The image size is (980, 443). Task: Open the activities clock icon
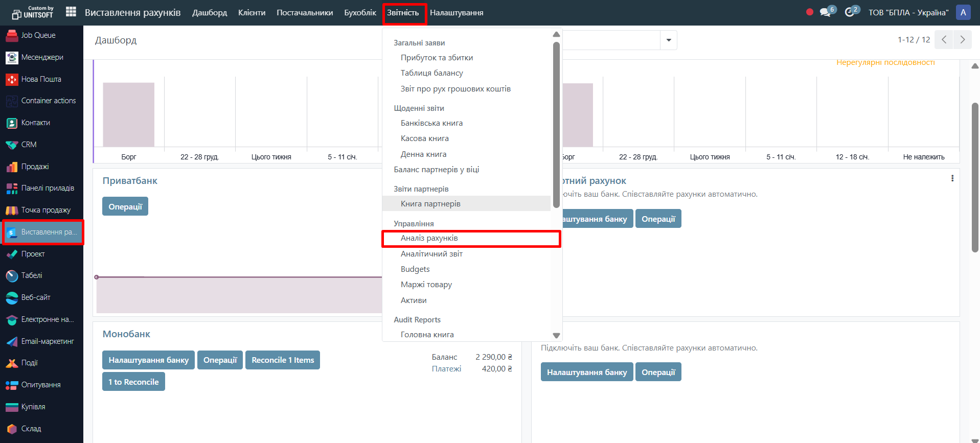(850, 12)
